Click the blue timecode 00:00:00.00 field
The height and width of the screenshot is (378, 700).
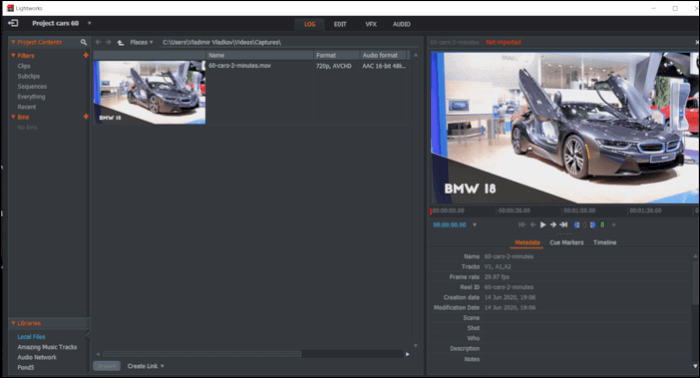(450, 225)
